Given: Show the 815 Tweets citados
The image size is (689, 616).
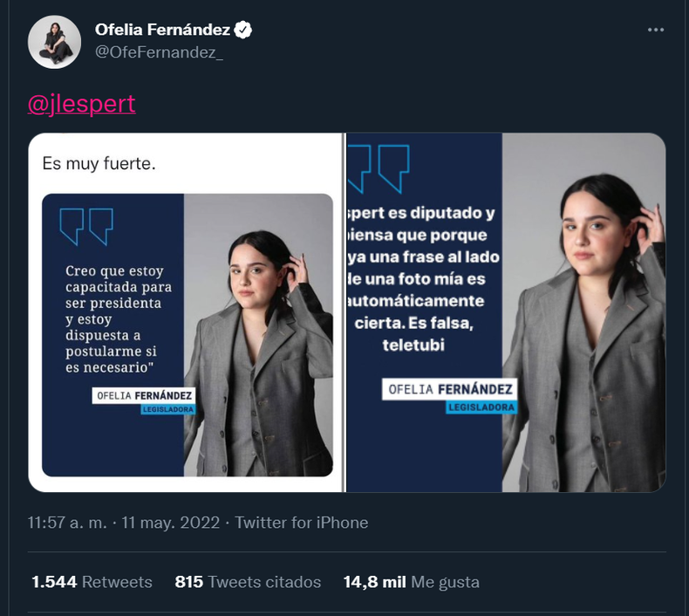Looking at the screenshot, I should pos(248,582).
